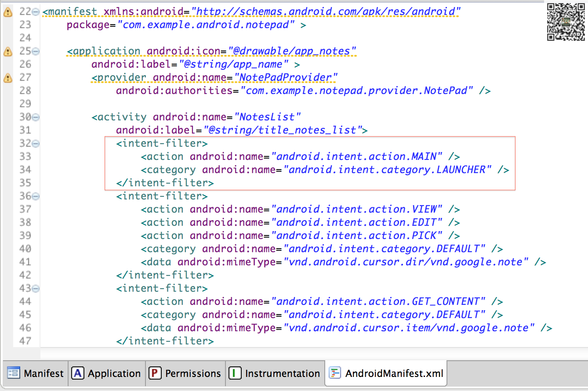Screen dimensions: 588x391
Task: Click "android.intent.category.DEFAULT" on line 40
Action: [384, 249]
